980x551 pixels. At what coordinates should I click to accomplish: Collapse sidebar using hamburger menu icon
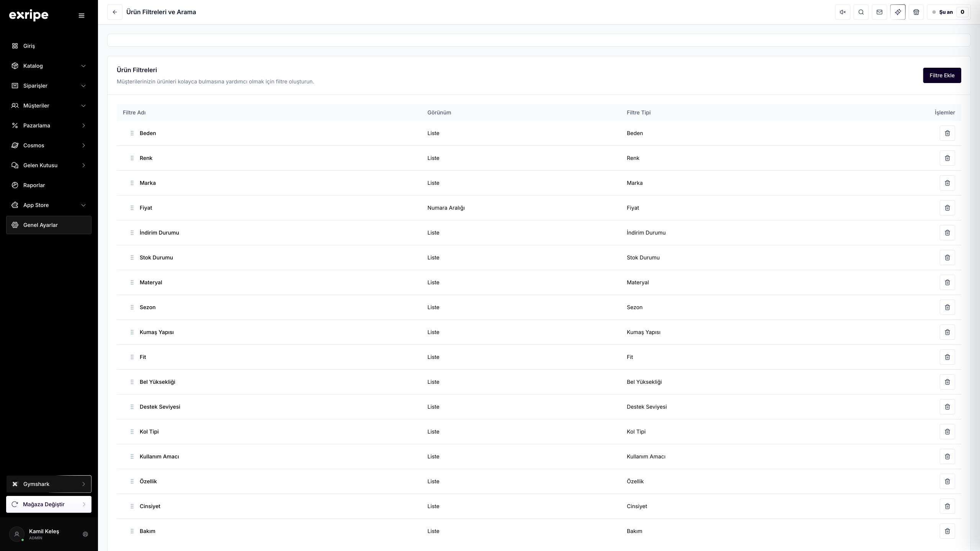(82, 16)
